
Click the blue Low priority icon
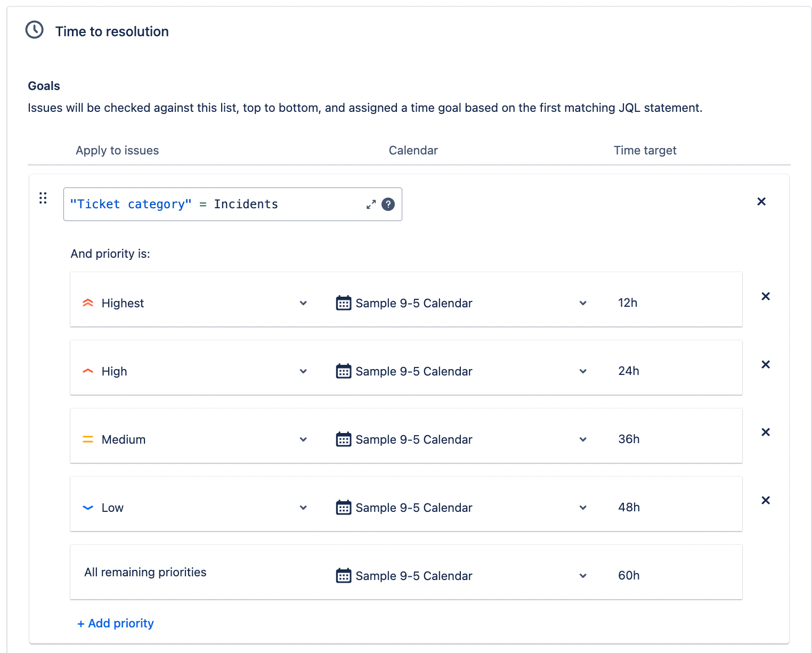tap(88, 507)
